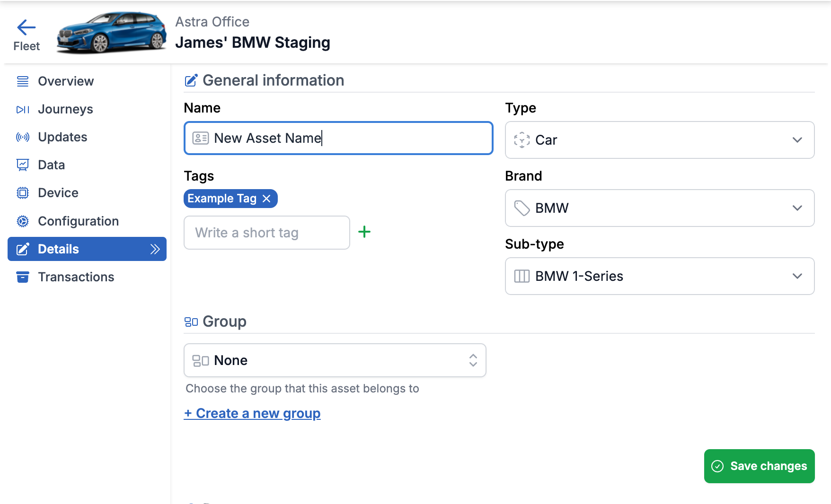Click the Configuration gear icon

22,221
